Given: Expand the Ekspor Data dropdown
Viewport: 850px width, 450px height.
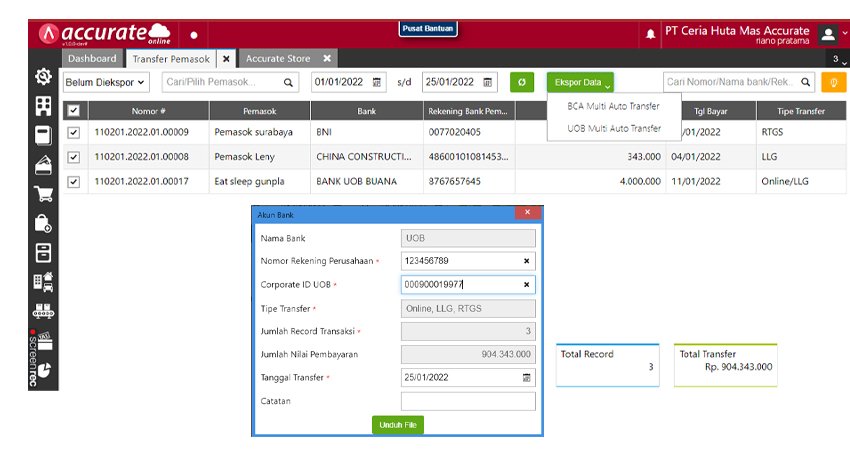Looking at the screenshot, I should coord(580,82).
